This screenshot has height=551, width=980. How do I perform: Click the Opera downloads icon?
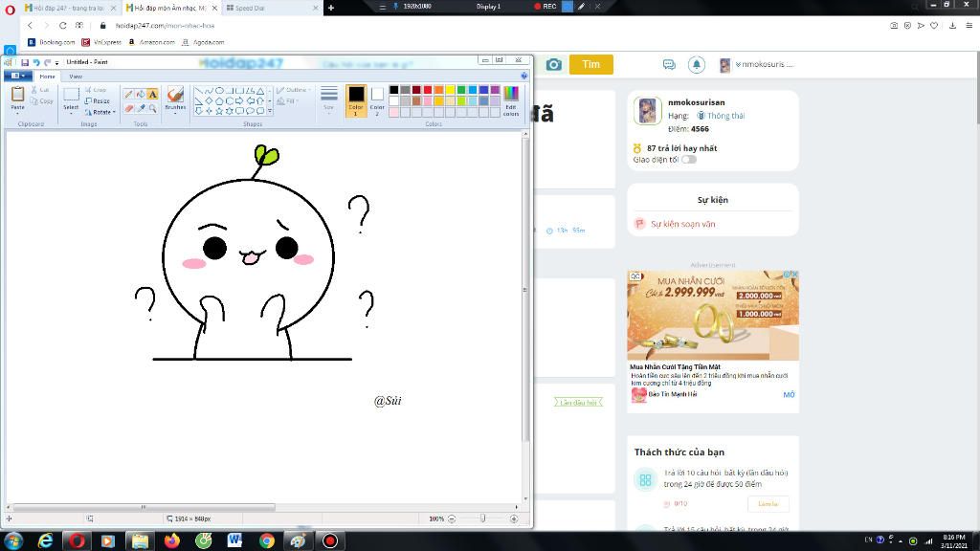[x=952, y=26]
